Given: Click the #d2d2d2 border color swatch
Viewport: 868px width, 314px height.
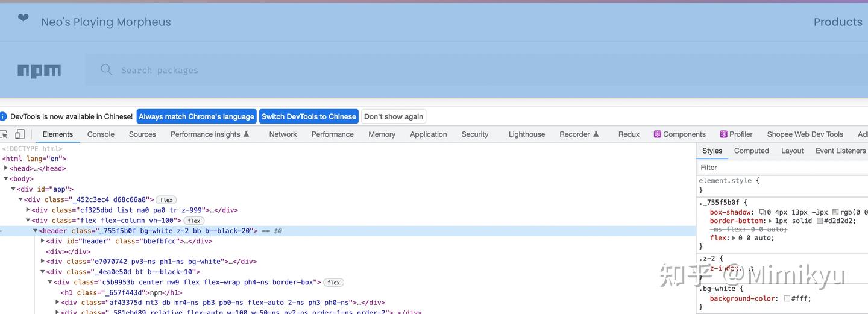Looking at the screenshot, I should 820,221.
